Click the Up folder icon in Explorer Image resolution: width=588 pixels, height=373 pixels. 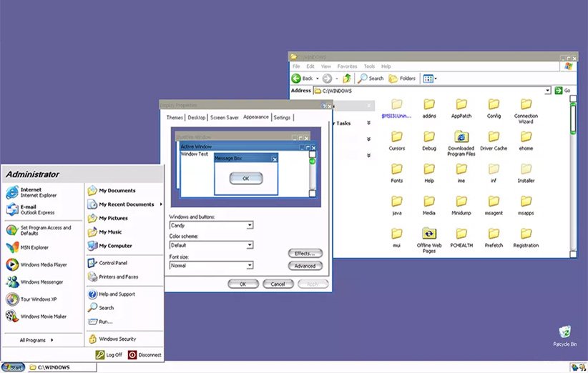click(347, 79)
